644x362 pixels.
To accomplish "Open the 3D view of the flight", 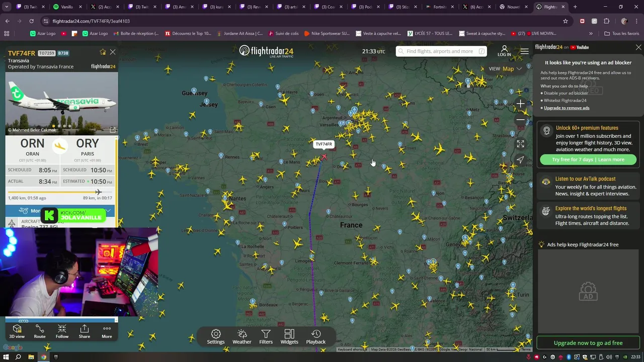I will [x=17, y=331].
